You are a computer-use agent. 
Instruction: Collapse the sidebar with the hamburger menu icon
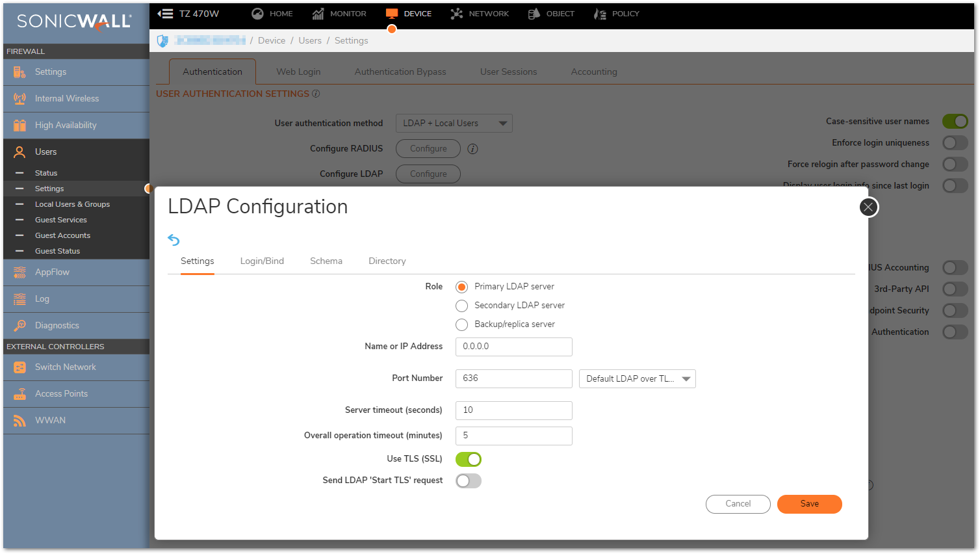pyautogui.click(x=166, y=14)
